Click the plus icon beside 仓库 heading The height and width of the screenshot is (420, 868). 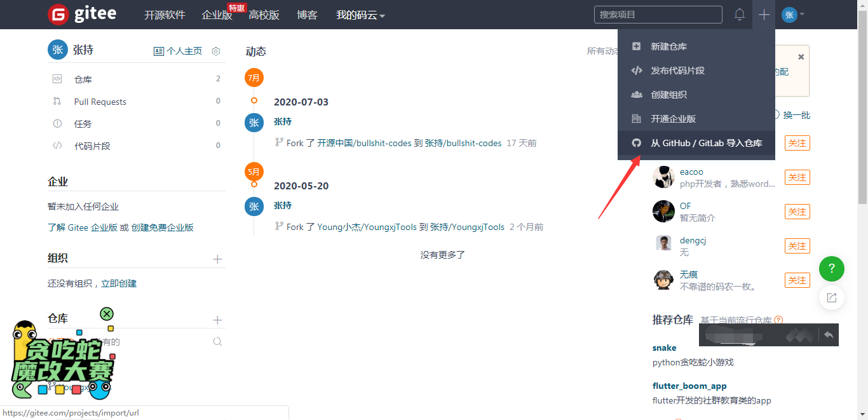point(217,320)
